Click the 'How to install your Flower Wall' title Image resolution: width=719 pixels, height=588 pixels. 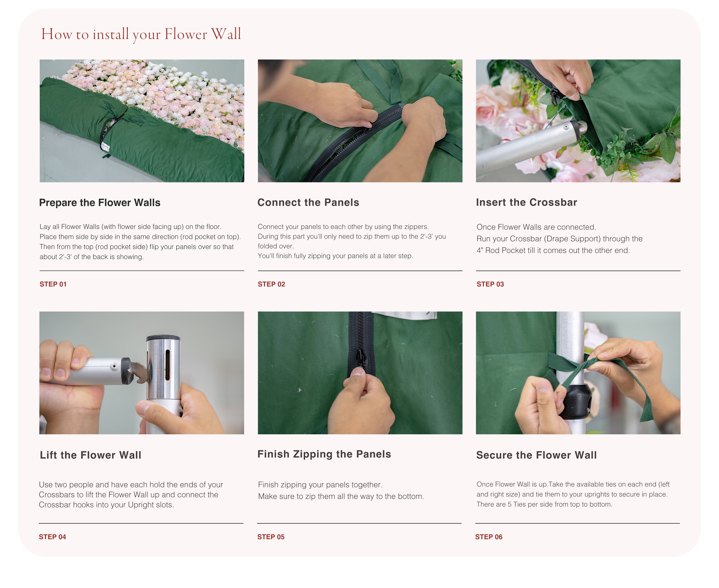point(141,34)
